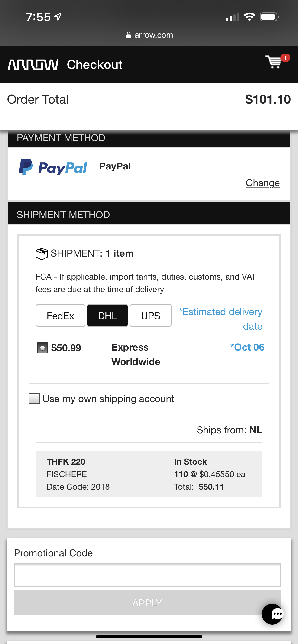Tap the THFK 220 item row
The height and width of the screenshot is (644, 298).
click(149, 474)
